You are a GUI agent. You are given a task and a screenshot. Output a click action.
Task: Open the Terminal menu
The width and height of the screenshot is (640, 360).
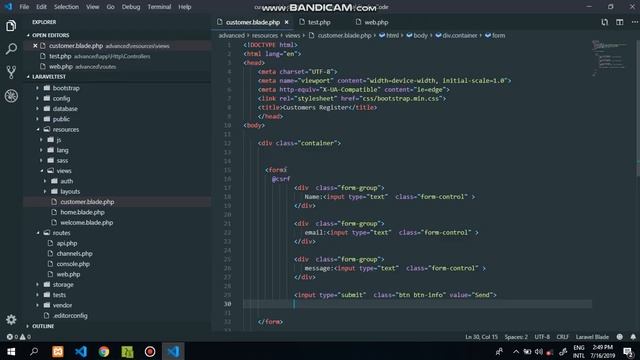tap(159, 7)
